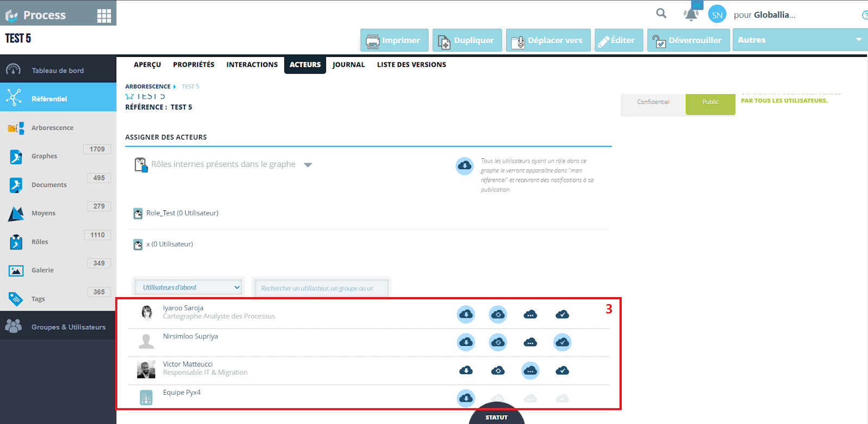
Task: Open the notifications bell
Action: tap(691, 15)
